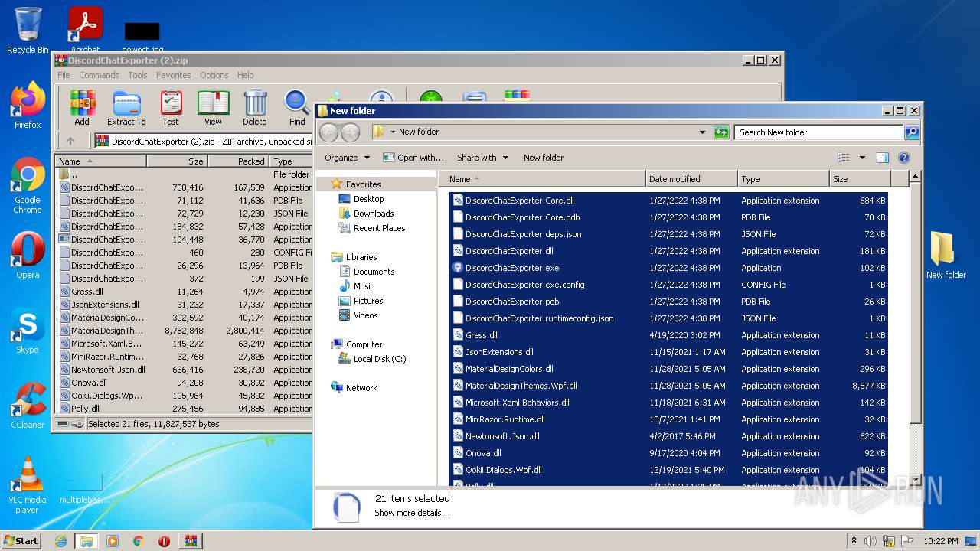Go up one level in WinRAR
This screenshot has height=551, width=980.
click(x=70, y=141)
